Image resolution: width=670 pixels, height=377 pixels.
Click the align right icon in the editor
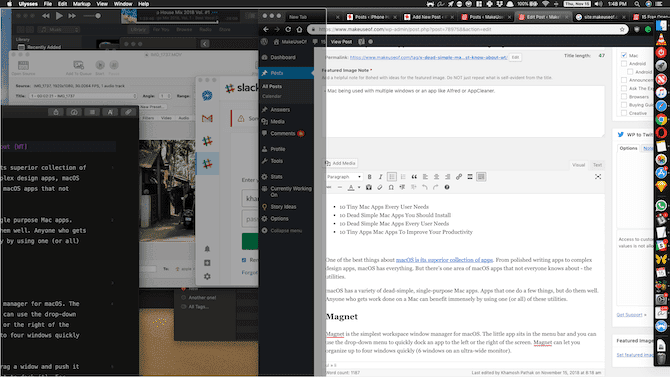click(x=447, y=177)
